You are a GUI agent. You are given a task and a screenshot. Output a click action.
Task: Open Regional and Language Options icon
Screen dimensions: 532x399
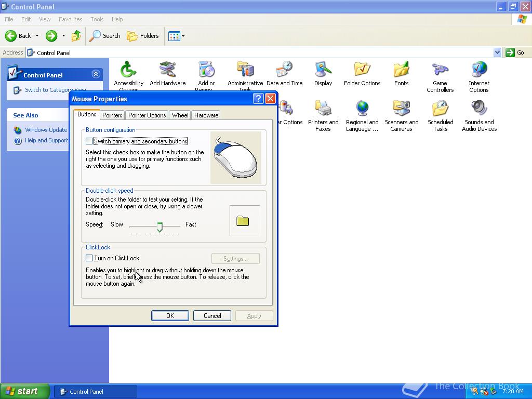point(362,109)
